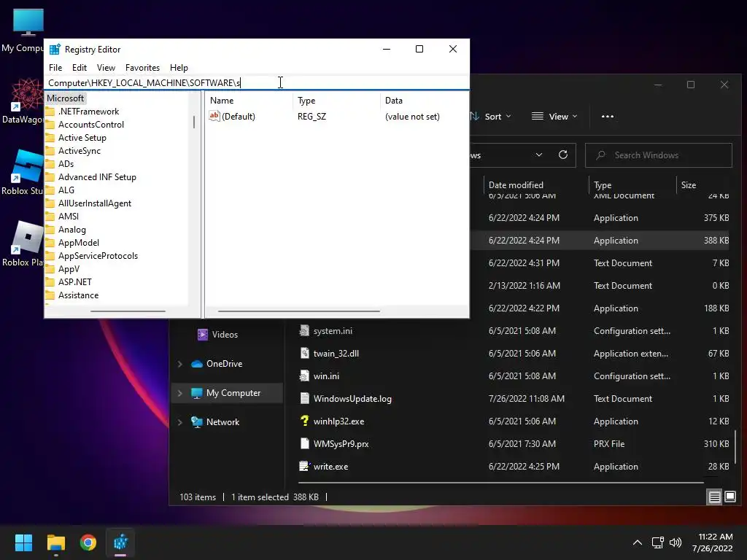Open the Help menu in Registry Editor
The width and height of the screenshot is (747, 560).
[x=179, y=68]
